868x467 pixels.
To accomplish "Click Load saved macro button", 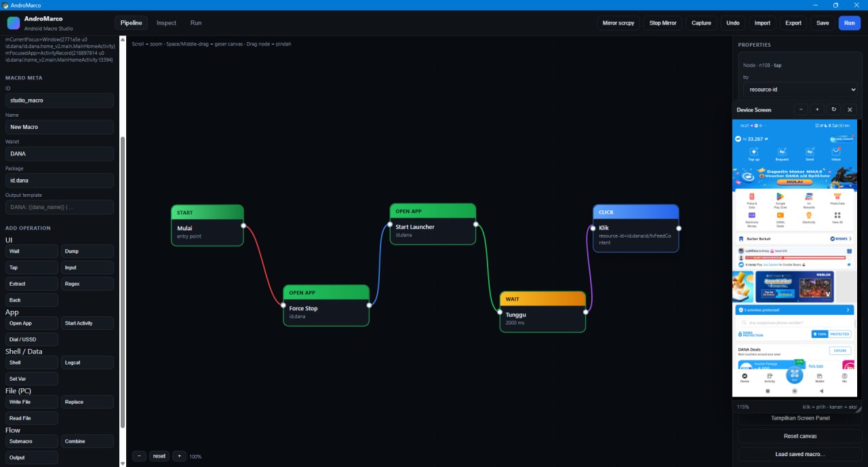I will 800,454.
